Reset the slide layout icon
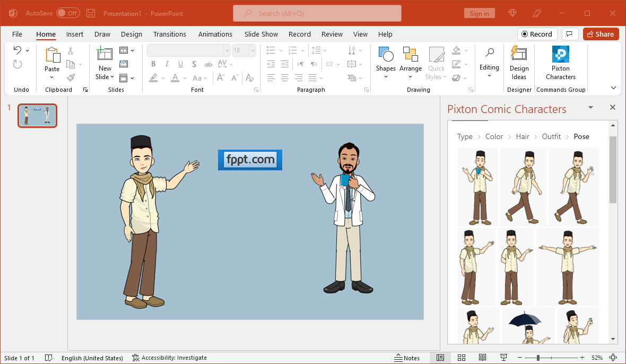This screenshot has height=364, width=626. pyautogui.click(x=124, y=64)
